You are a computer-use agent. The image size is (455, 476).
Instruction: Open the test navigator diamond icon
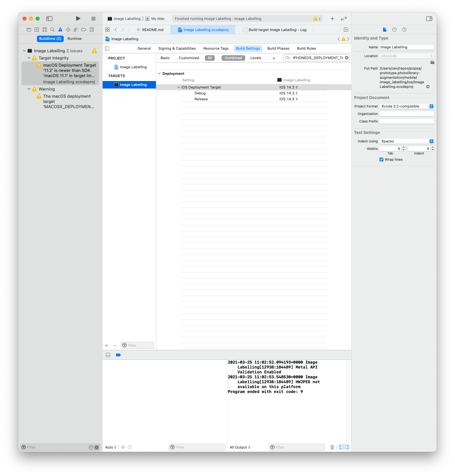tap(68, 30)
